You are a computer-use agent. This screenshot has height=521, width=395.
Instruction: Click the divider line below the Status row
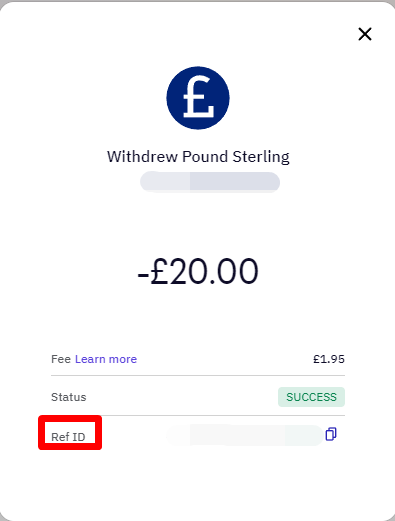click(x=198, y=415)
